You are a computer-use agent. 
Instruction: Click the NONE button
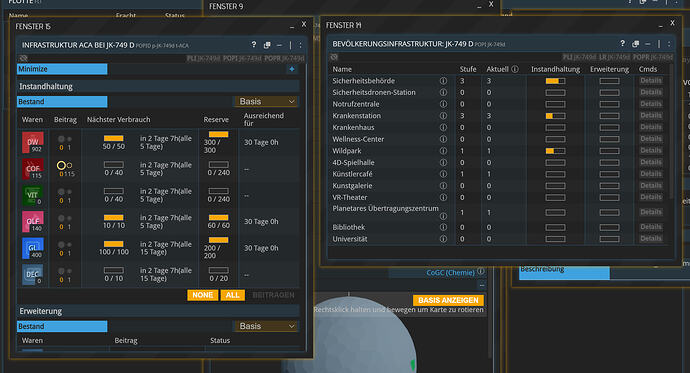[x=202, y=295]
